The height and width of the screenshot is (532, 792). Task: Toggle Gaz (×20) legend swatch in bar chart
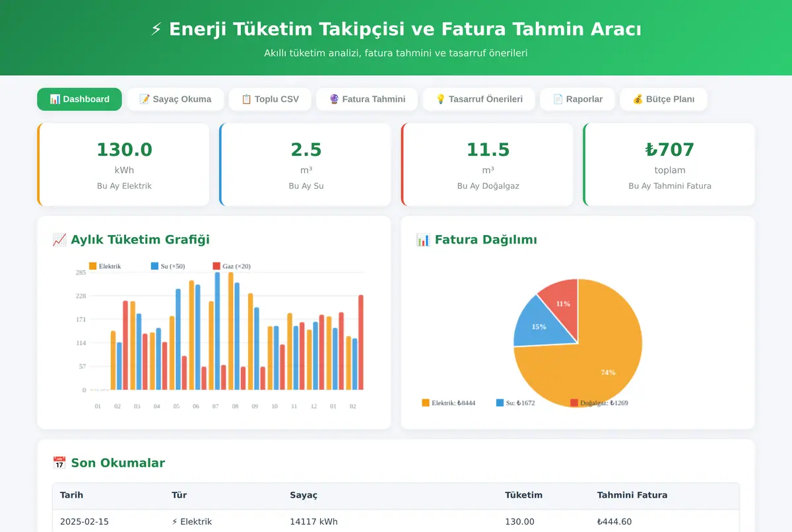(x=216, y=266)
